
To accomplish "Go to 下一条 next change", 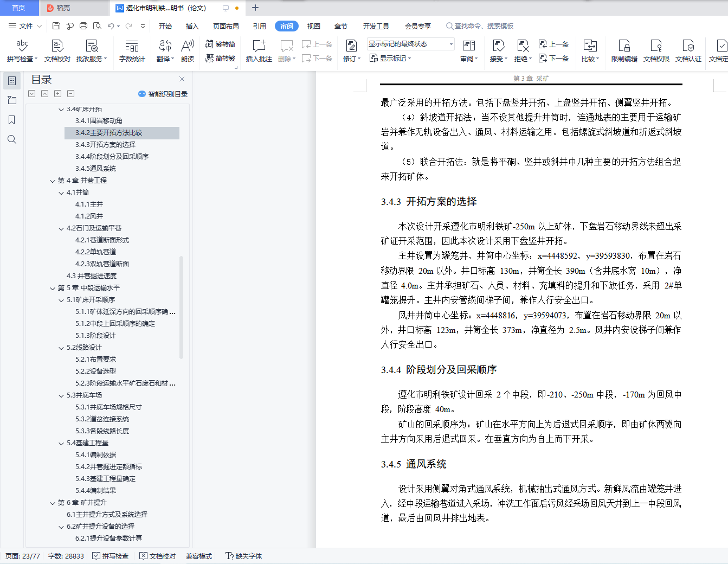I will [x=553, y=58].
